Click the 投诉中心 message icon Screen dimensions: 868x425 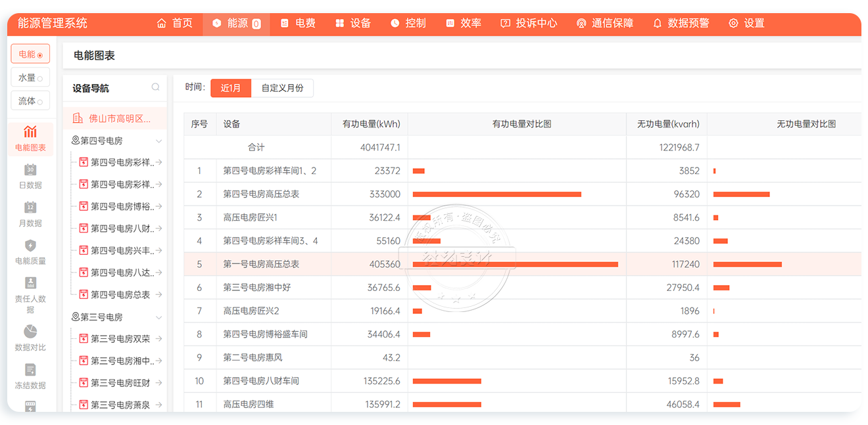click(505, 23)
